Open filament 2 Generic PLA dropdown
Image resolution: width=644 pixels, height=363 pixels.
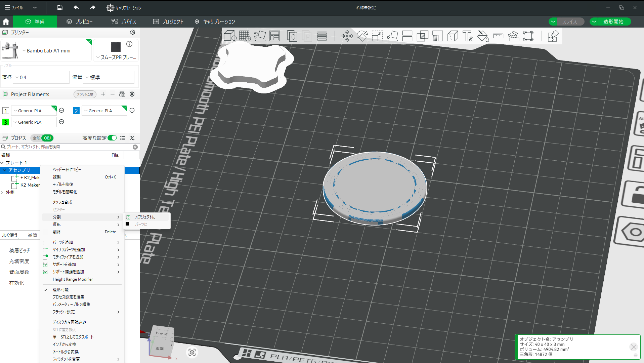(104, 111)
